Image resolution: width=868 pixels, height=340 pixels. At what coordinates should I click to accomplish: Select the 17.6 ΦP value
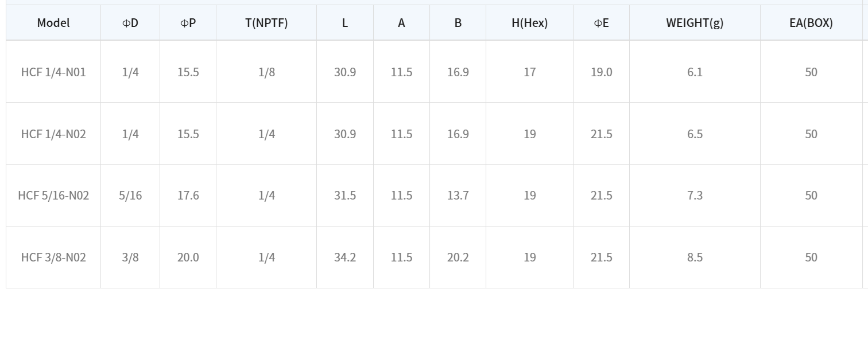[x=188, y=196]
